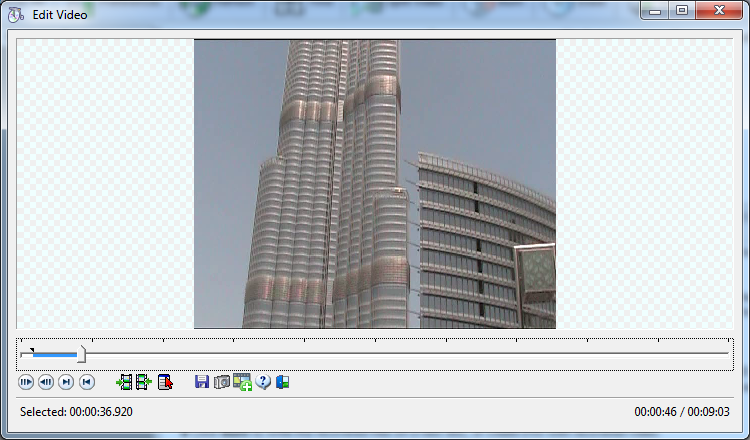Jump to the start of the video
Screen dimensions: 750x440
[87, 382]
